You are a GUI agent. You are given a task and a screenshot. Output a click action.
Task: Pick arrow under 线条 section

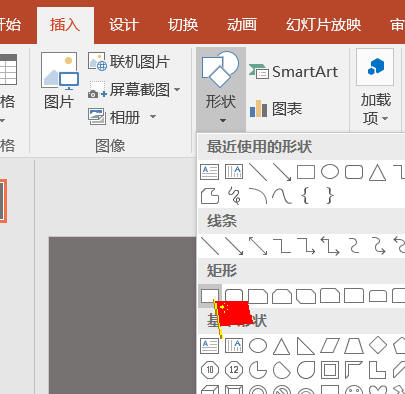[x=234, y=246]
